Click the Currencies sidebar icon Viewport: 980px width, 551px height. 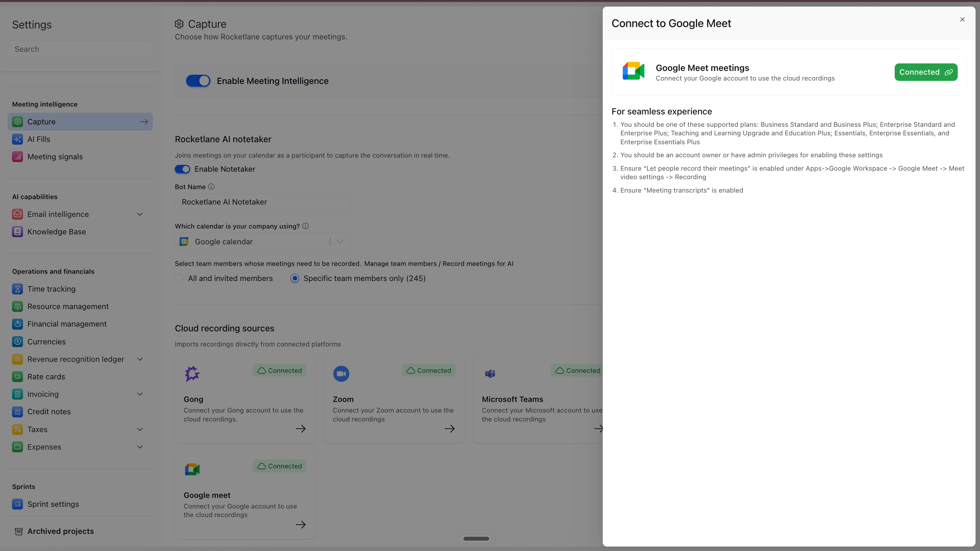pos(17,342)
